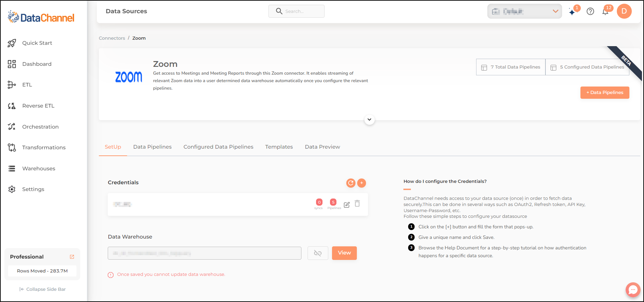Click the Search input field
Screen dimensions: 644x302
pos(296,11)
